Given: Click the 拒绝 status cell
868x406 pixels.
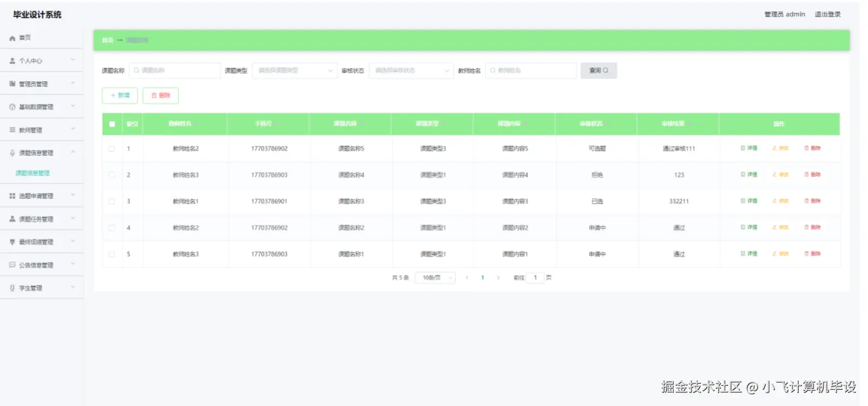Looking at the screenshot, I should 597,175.
